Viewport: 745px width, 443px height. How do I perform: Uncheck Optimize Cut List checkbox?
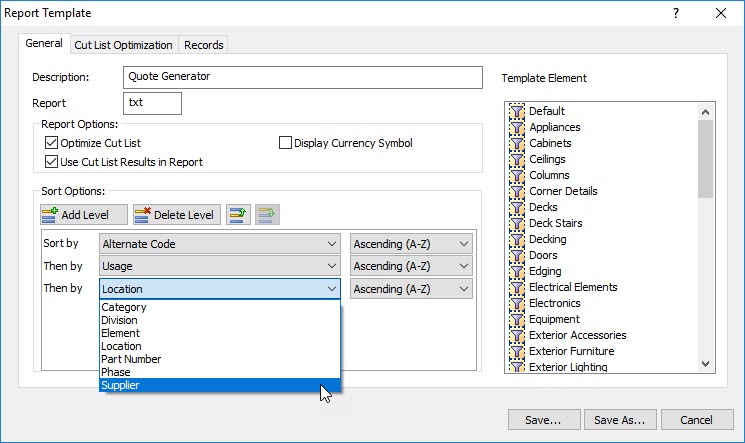pyautogui.click(x=52, y=144)
